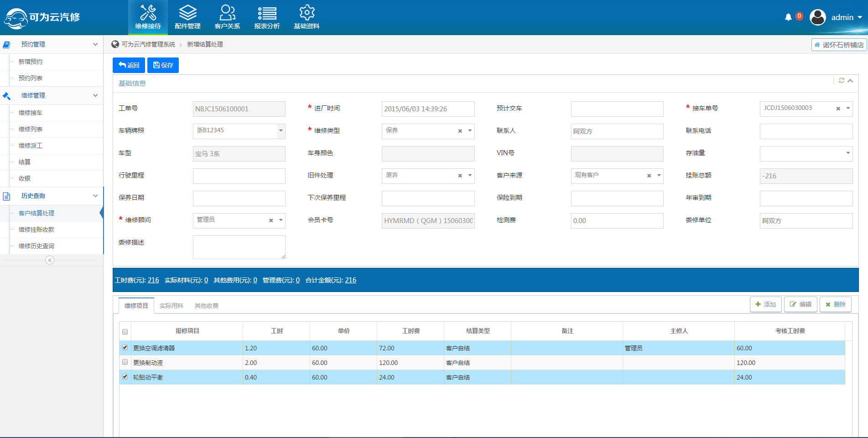868x438 pixels.
Task: Switch to the 其他收费 tab
Action: pyautogui.click(x=207, y=306)
